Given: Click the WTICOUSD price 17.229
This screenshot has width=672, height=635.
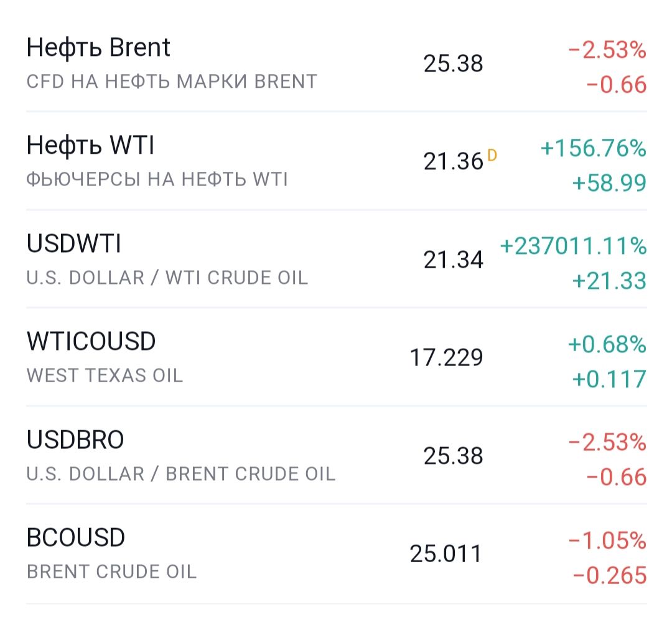Looking at the screenshot, I should tap(446, 357).
